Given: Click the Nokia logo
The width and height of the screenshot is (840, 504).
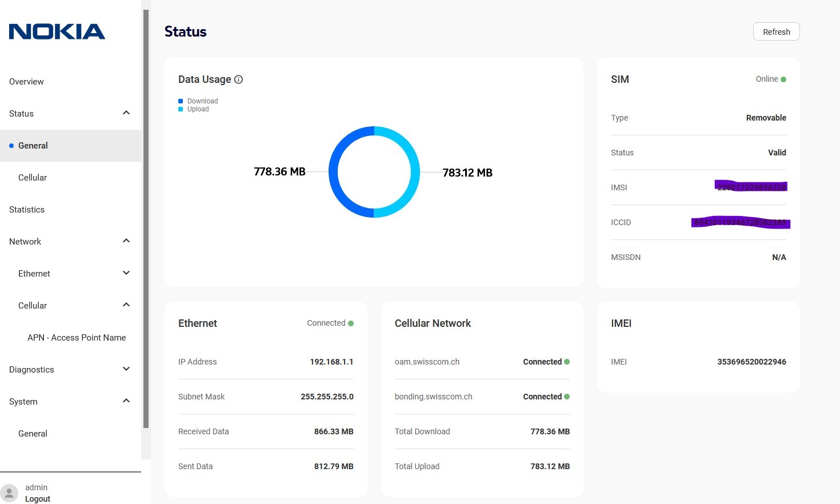Looking at the screenshot, I should click(57, 31).
